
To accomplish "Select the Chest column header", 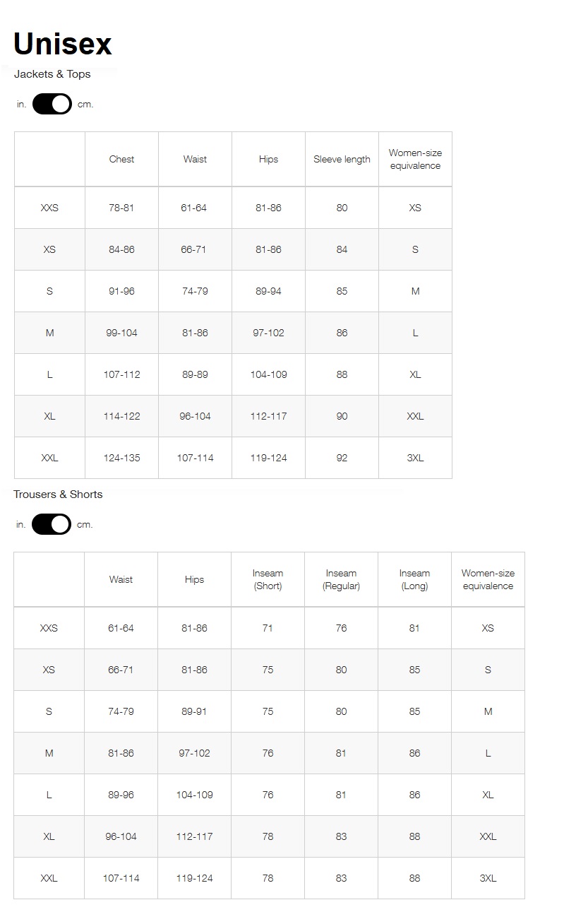I will coord(121,160).
